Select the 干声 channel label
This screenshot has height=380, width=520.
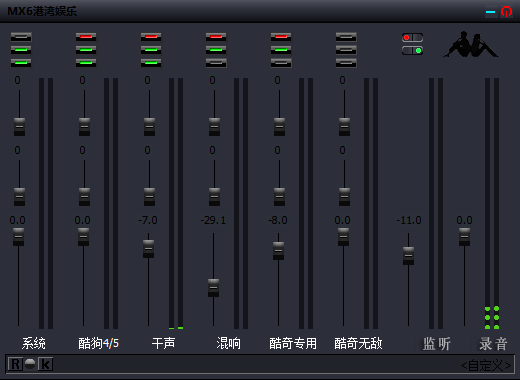pyautogui.click(x=163, y=343)
